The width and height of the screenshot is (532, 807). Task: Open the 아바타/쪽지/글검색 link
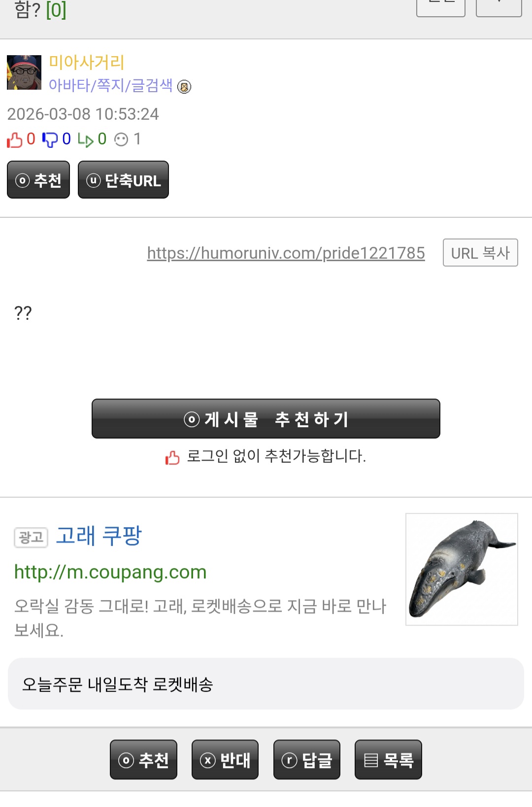pyautogui.click(x=111, y=85)
